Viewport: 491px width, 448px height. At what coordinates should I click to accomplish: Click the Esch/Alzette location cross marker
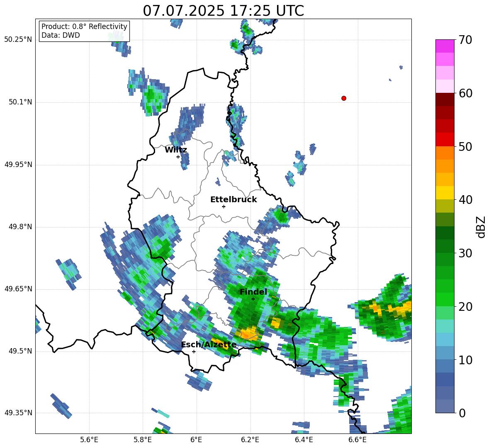tap(194, 351)
